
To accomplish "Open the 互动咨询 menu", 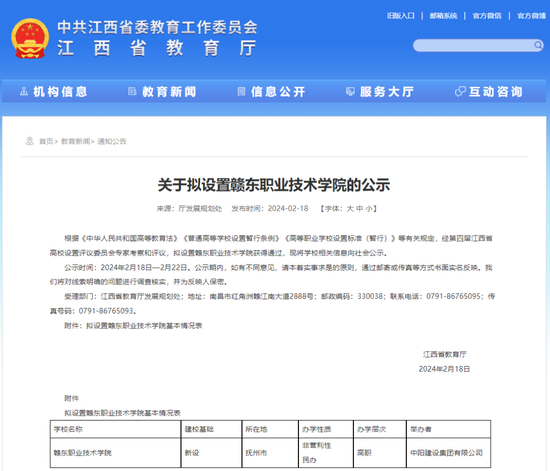I will [x=496, y=92].
